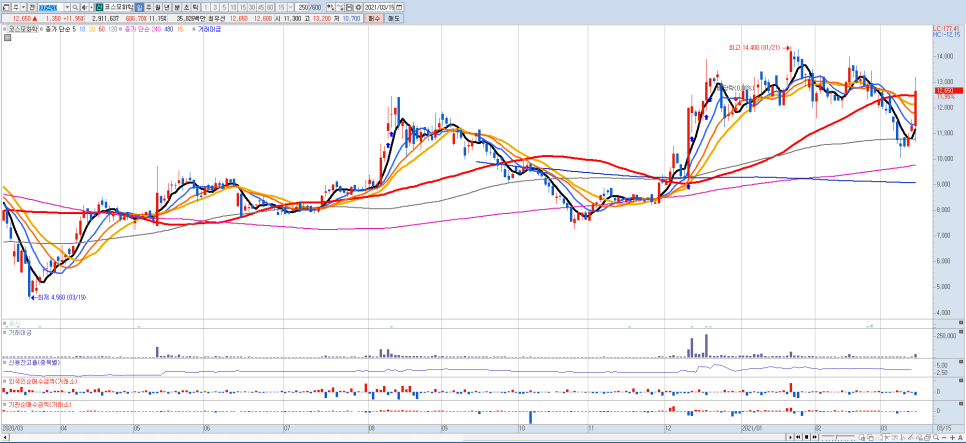Select the monthly (월) period button

pyautogui.click(x=157, y=7)
